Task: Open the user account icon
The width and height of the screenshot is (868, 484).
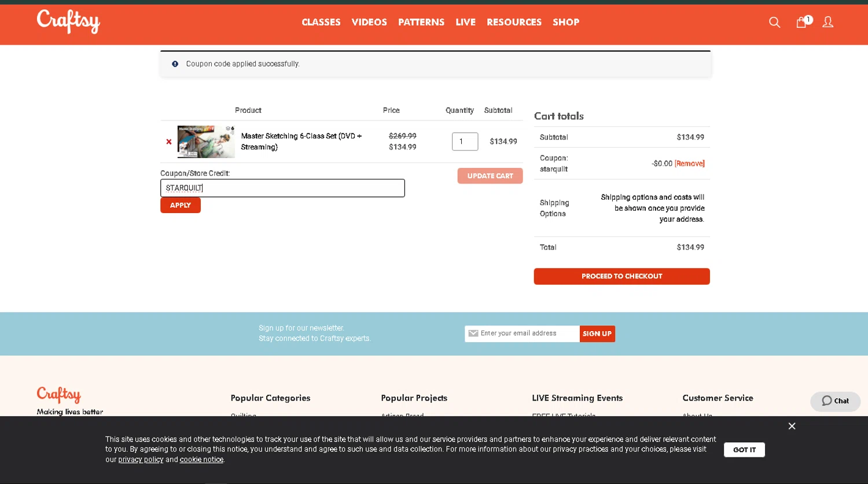Action: pyautogui.click(x=828, y=22)
